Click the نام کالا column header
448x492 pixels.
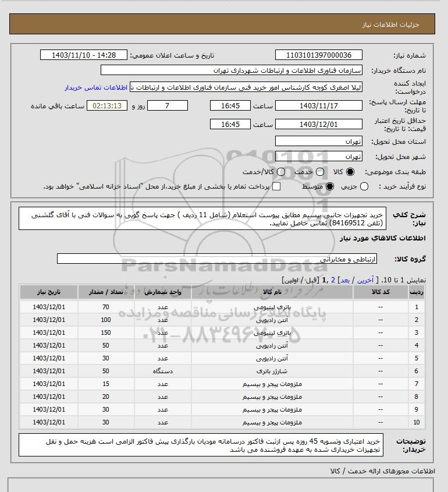point(272,292)
